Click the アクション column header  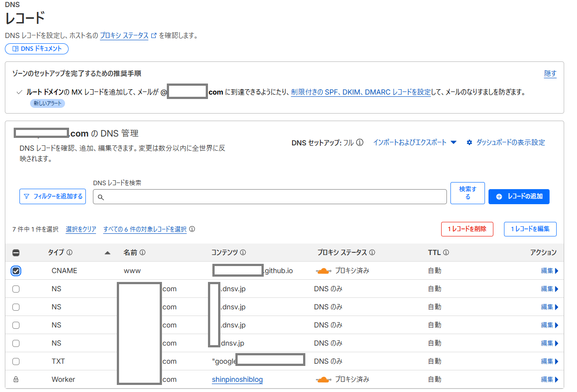click(543, 253)
